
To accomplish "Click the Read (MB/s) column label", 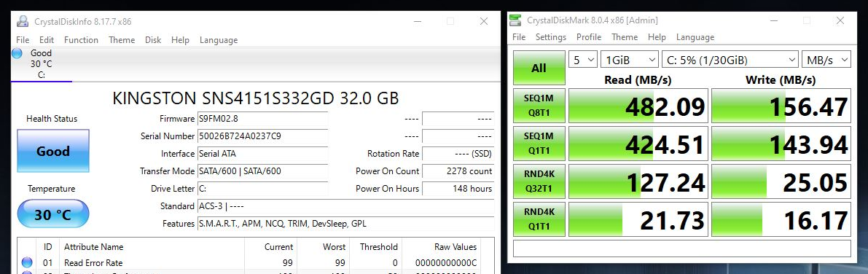I will click(x=638, y=79).
